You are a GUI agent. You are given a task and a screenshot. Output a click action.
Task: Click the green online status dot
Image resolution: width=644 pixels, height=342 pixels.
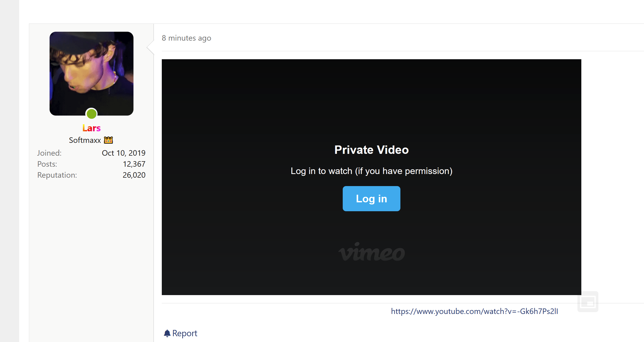coord(92,114)
